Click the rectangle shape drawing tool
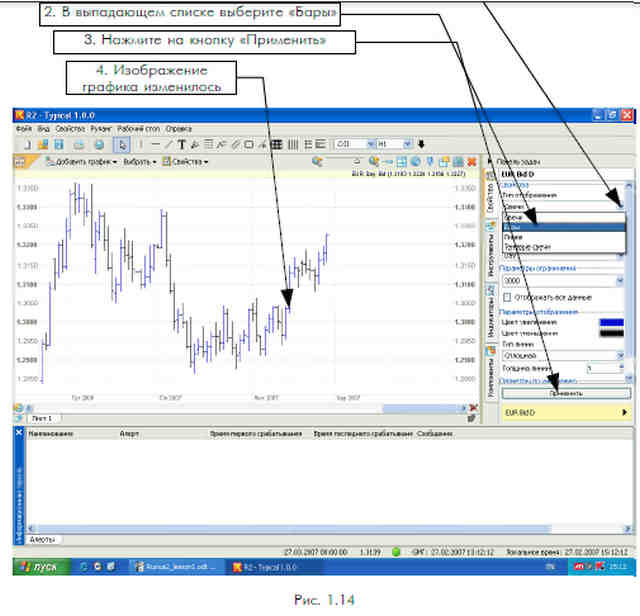Viewport: 640px width, 616px height. 249,145
